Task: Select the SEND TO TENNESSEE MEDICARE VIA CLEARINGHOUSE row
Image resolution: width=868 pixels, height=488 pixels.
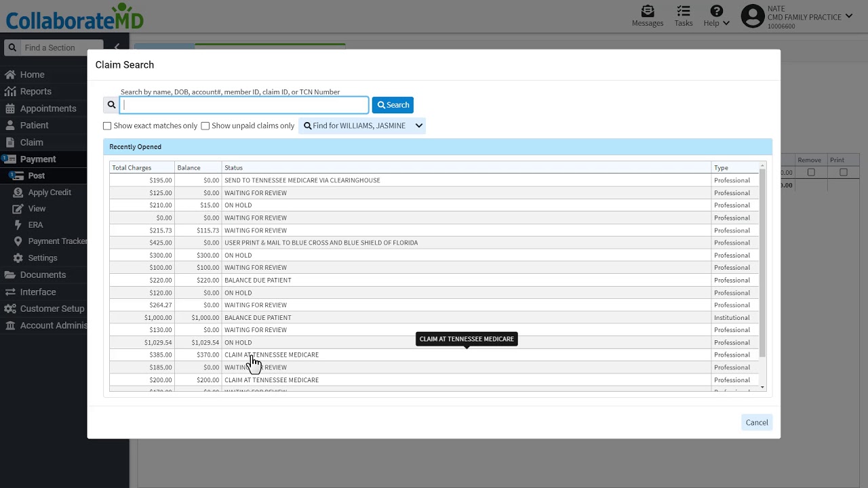Action: 435,180
